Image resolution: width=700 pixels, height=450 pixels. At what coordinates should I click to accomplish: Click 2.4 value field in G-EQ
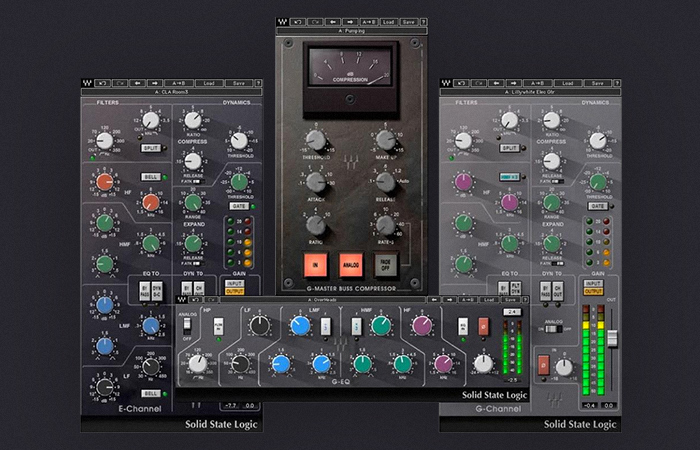tap(512, 312)
